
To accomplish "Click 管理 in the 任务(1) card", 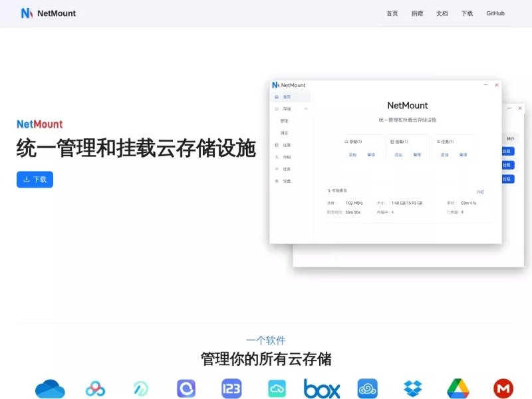I will tap(463, 155).
